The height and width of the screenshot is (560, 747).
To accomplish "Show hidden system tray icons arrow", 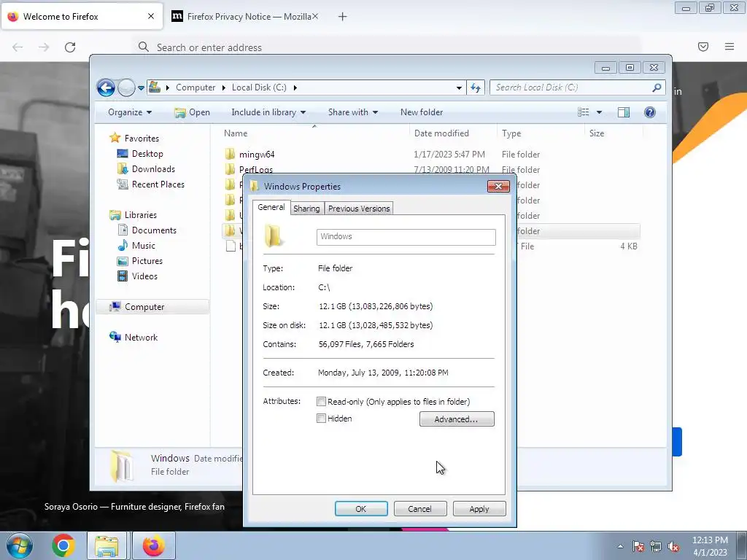I will click(x=620, y=546).
